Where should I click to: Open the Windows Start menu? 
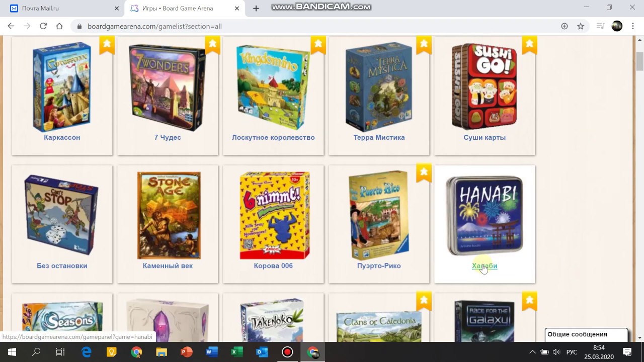pos(12,352)
